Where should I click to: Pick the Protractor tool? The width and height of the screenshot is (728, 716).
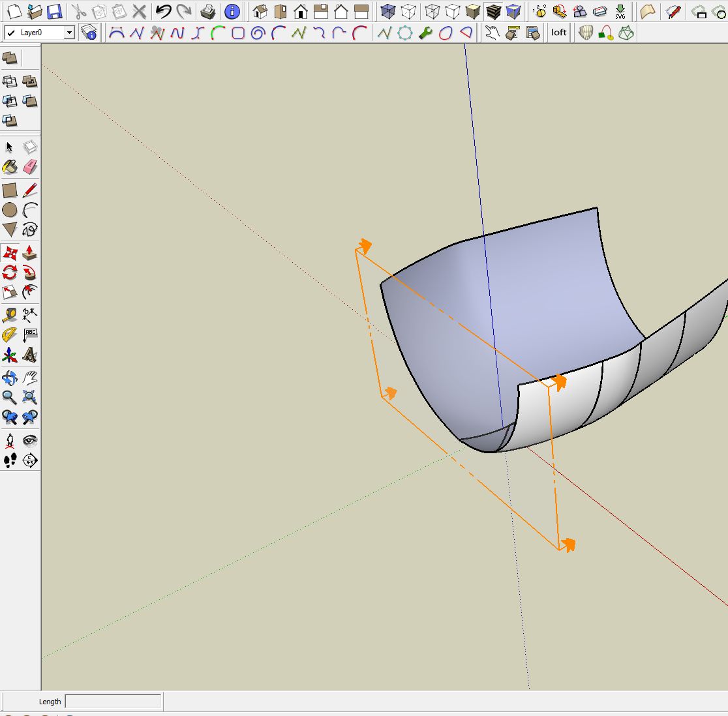[x=10, y=335]
